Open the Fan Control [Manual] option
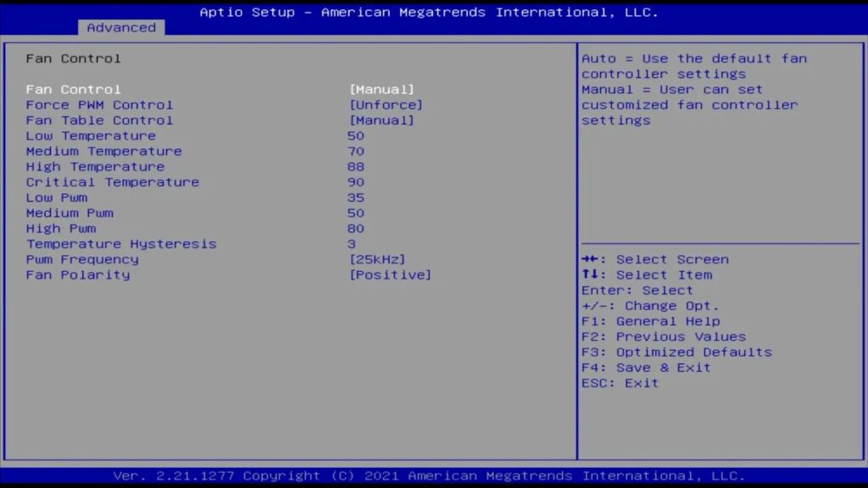The height and width of the screenshot is (488, 868). click(x=382, y=89)
